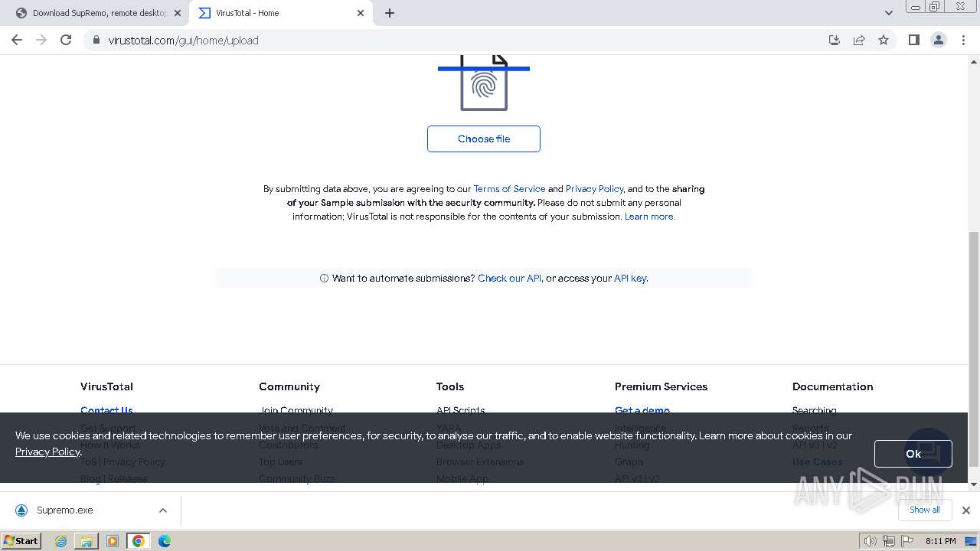Go back using the browser back arrow
This screenshot has width=980, height=551.
17,40
